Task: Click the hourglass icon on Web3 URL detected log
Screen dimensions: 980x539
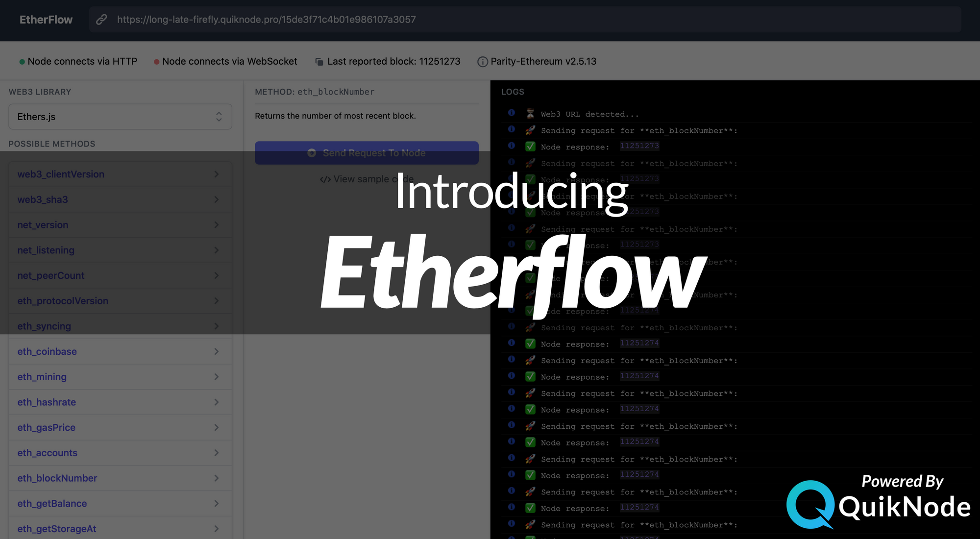Action: pos(530,113)
